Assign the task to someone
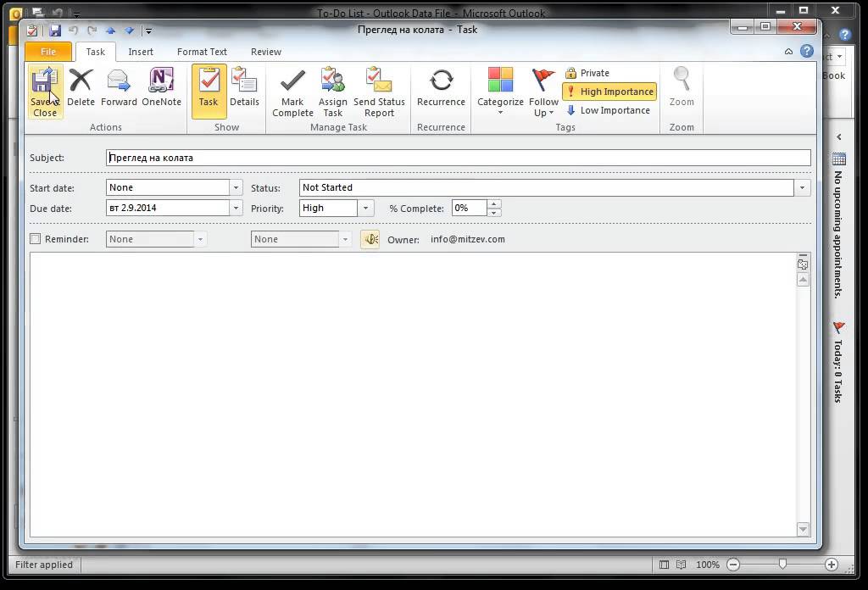 click(332, 92)
